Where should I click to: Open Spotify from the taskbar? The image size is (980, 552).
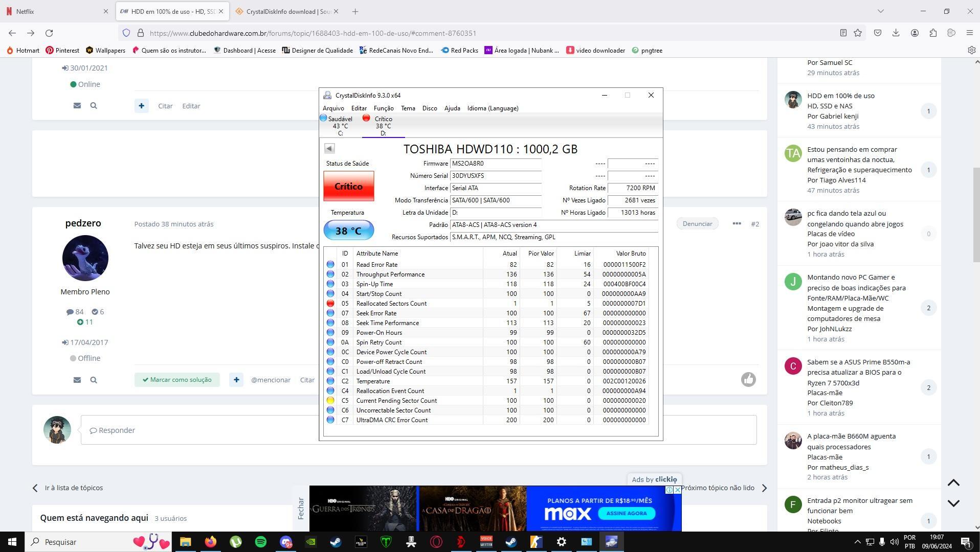(261, 542)
